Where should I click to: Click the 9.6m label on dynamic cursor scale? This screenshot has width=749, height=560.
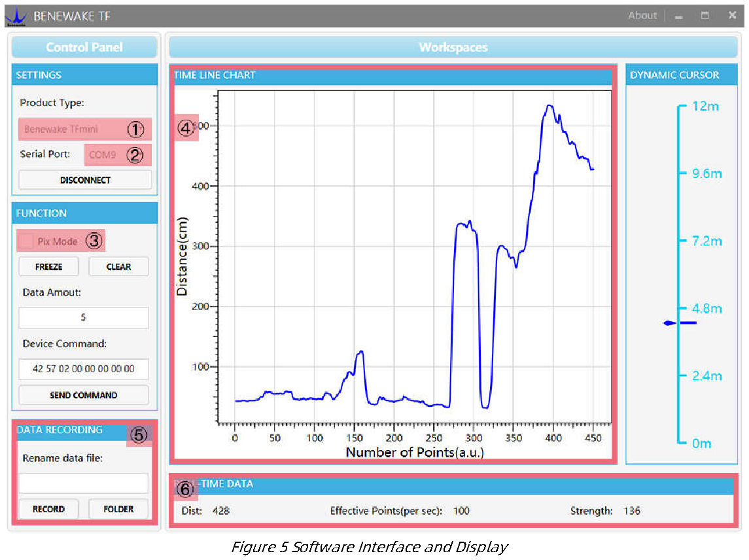707,173
